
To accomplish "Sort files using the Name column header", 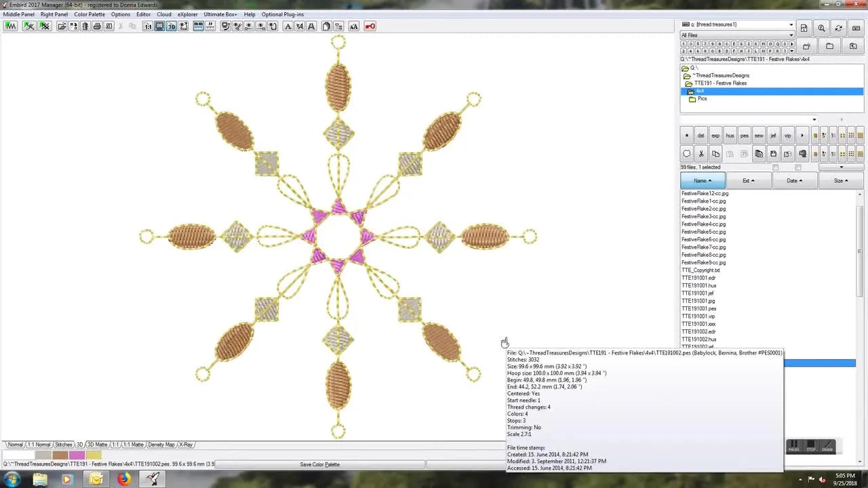I will coord(703,180).
